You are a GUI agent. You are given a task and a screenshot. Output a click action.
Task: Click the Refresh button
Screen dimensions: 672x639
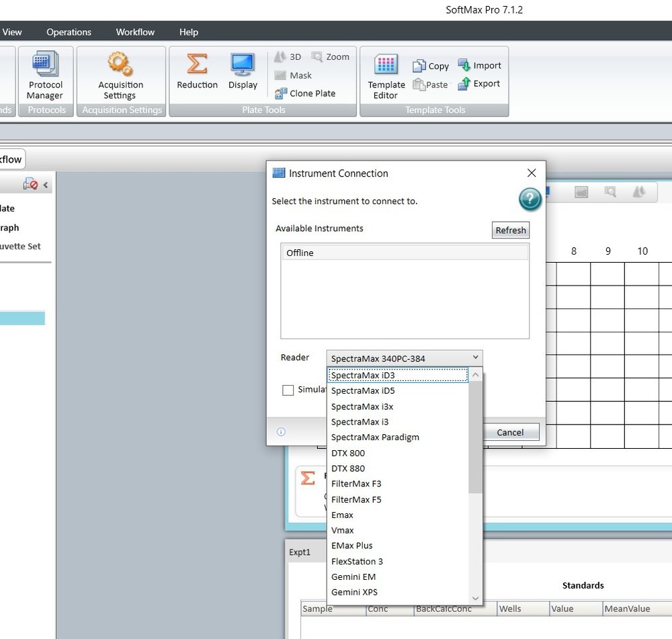(511, 230)
